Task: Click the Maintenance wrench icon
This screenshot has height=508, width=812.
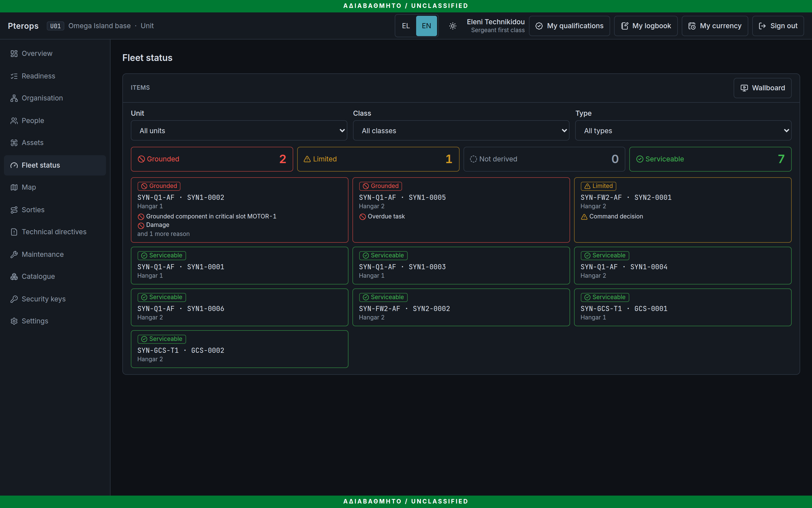Action: pyautogui.click(x=14, y=254)
